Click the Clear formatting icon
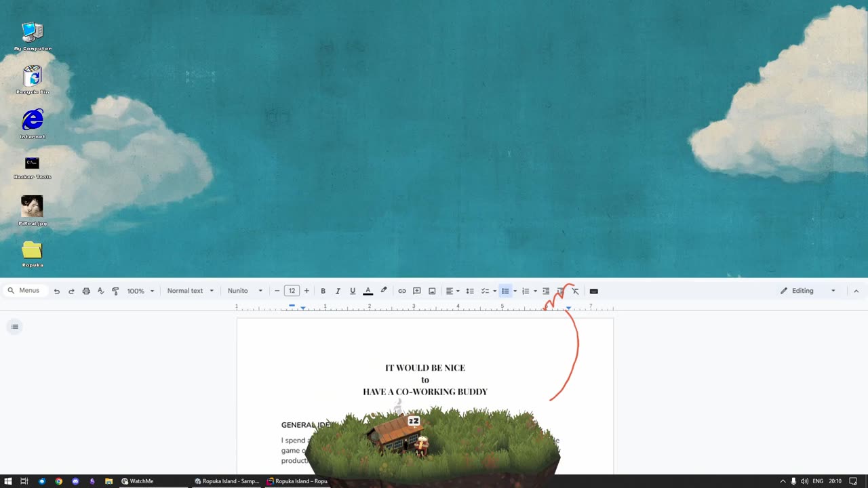 (x=576, y=291)
